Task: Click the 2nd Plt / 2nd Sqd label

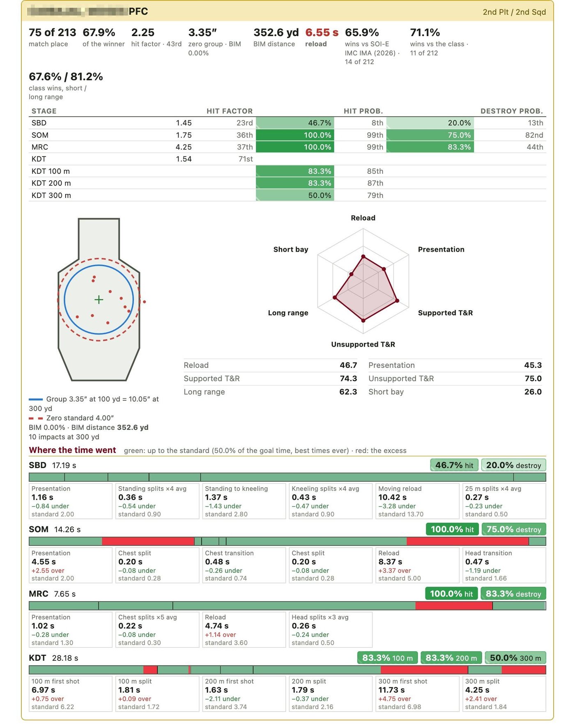Action: pos(514,12)
